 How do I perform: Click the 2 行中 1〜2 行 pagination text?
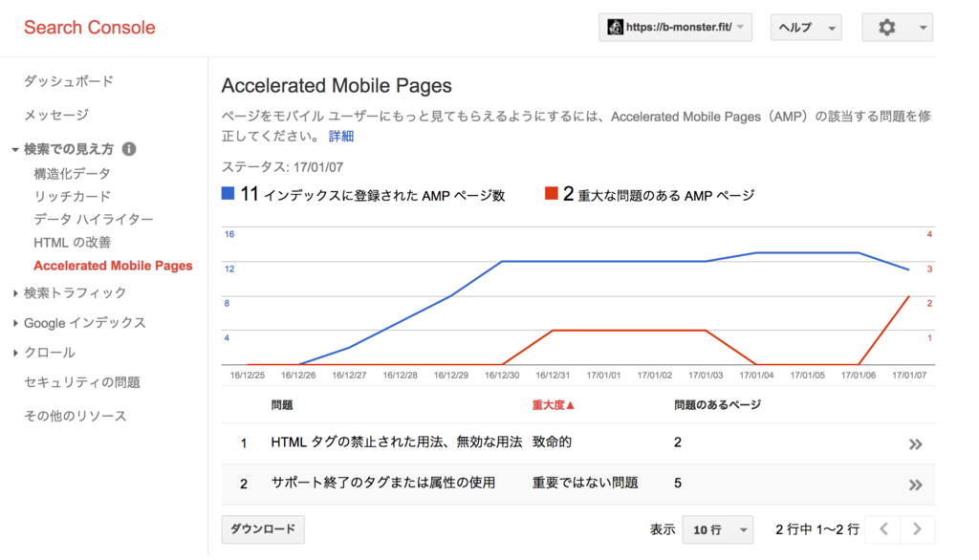[817, 529]
